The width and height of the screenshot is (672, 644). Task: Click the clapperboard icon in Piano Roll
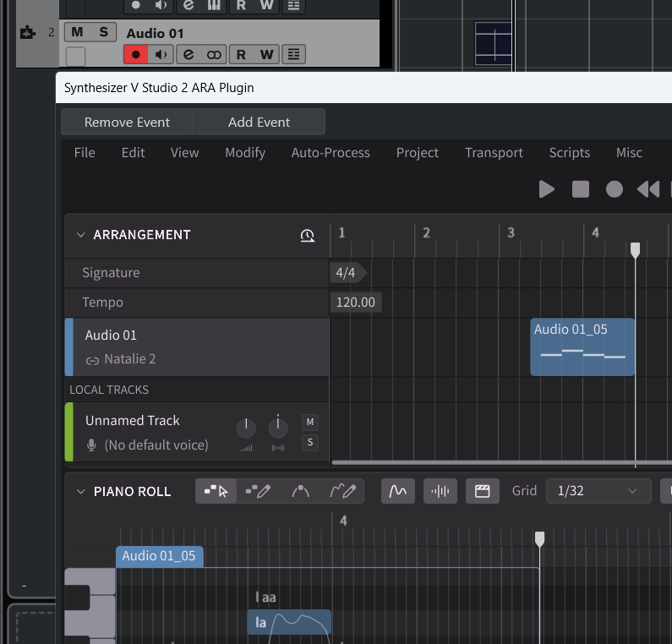click(x=482, y=491)
